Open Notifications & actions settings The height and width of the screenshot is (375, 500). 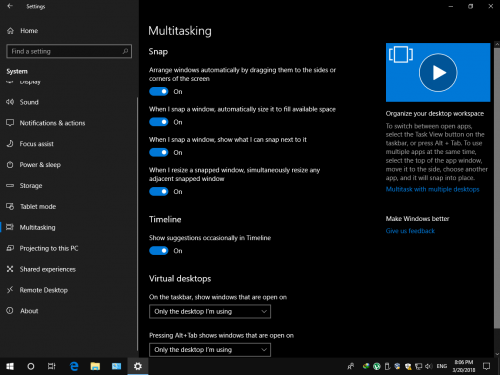pyautogui.click(x=52, y=123)
